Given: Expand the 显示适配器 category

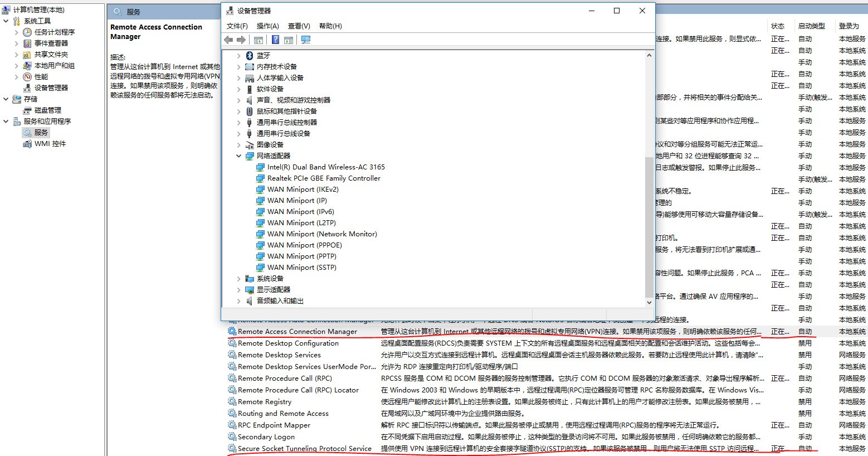Looking at the screenshot, I should tap(238, 289).
